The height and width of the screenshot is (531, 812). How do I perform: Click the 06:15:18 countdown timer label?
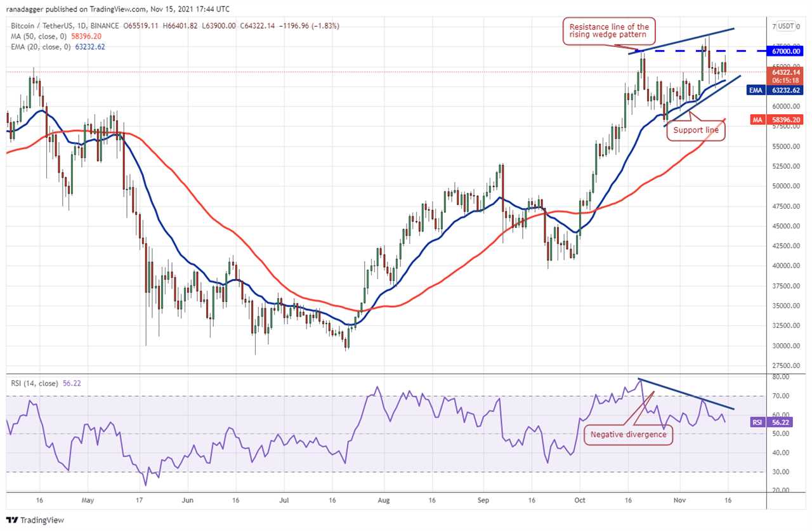787,80
